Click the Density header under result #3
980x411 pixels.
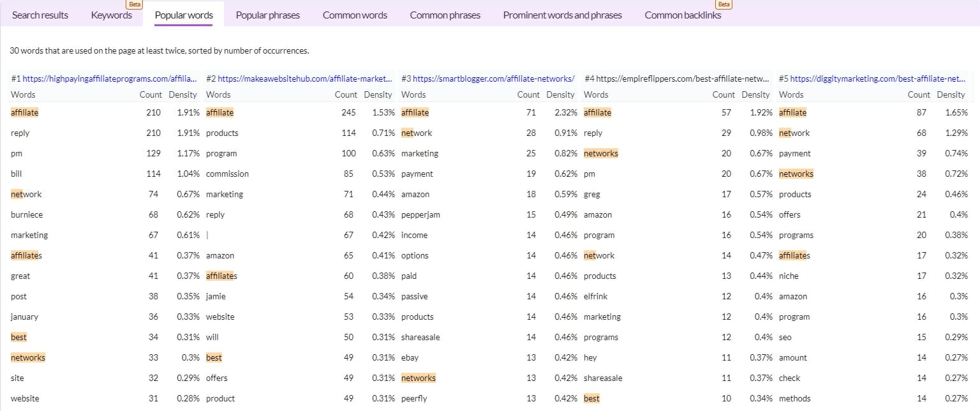pyautogui.click(x=560, y=94)
